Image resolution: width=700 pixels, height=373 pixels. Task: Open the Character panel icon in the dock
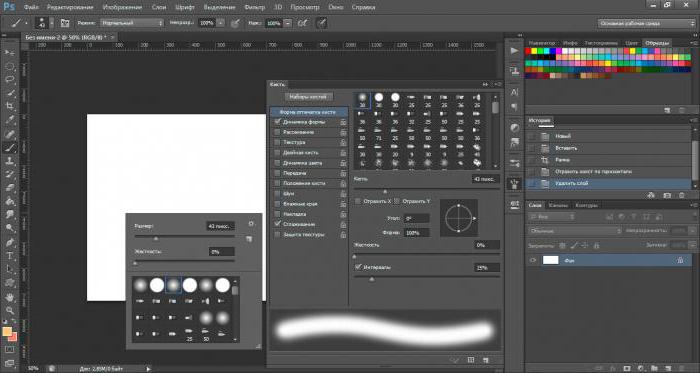pos(514,92)
